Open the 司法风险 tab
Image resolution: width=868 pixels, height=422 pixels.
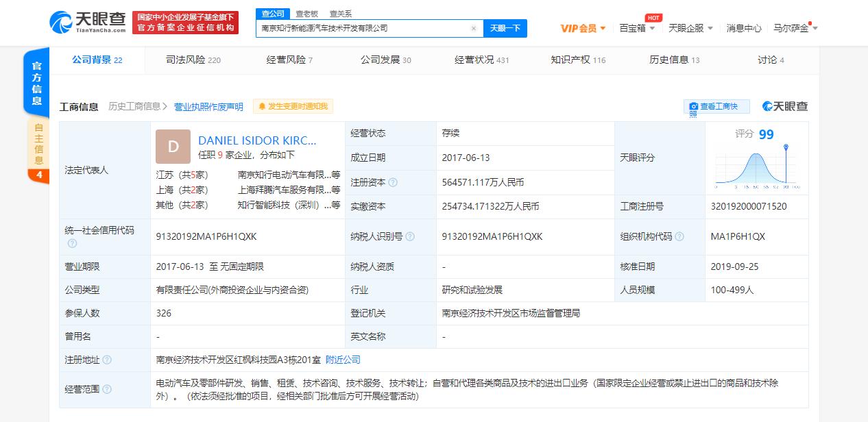point(193,60)
